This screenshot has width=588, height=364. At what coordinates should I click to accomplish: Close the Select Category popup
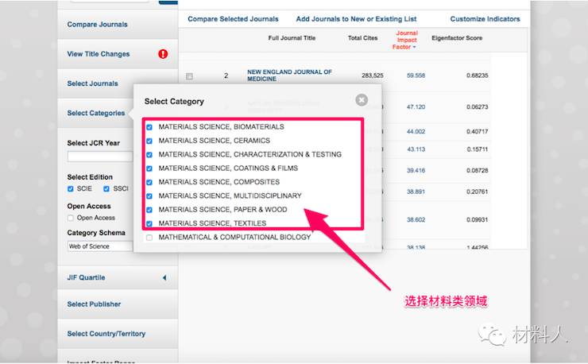point(362,100)
